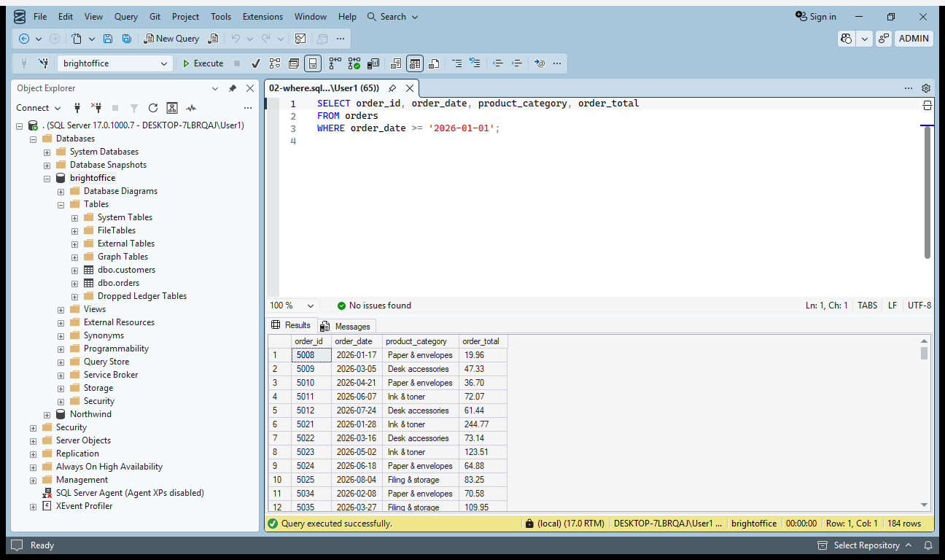Toggle Include Actual Execution Plan
Image resolution: width=945 pixels, height=560 pixels.
click(x=335, y=63)
